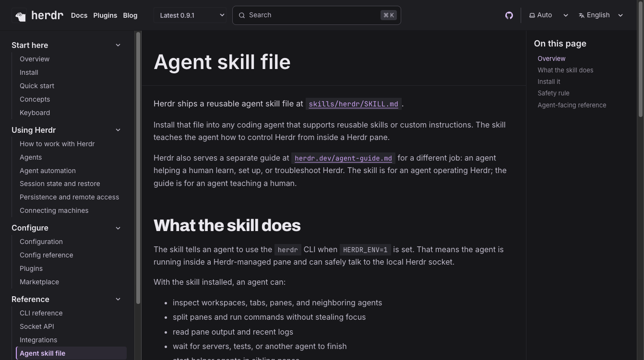Jump to What the skill does

(565, 70)
